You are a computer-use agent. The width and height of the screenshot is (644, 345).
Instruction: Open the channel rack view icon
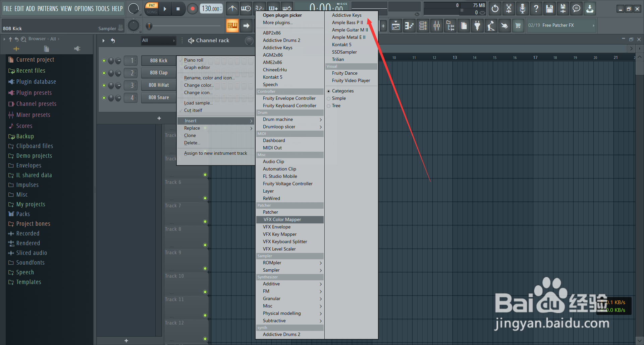423,26
